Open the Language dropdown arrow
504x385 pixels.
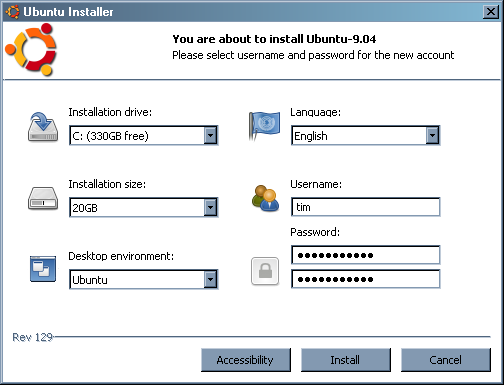click(432, 135)
